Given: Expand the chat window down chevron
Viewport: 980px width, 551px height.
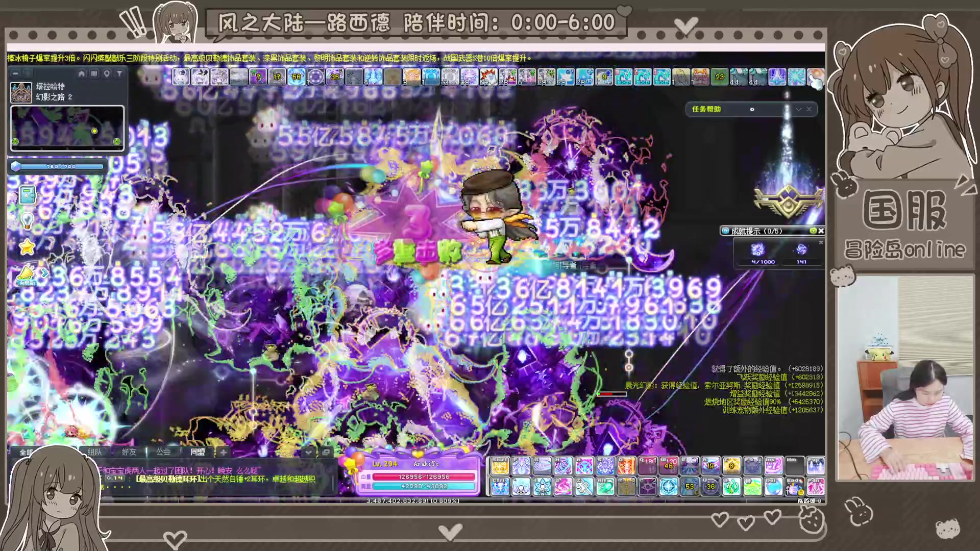Looking at the screenshot, I should pos(308,452).
